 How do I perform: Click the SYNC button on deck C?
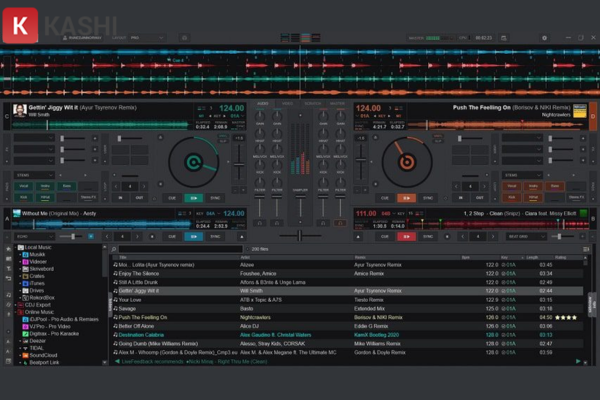pos(215,198)
